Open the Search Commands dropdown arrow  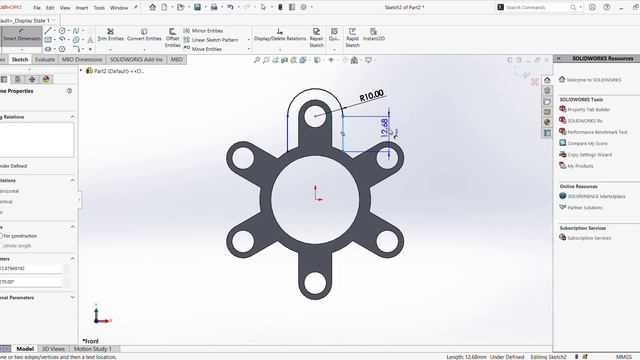[x=580, y=7]
